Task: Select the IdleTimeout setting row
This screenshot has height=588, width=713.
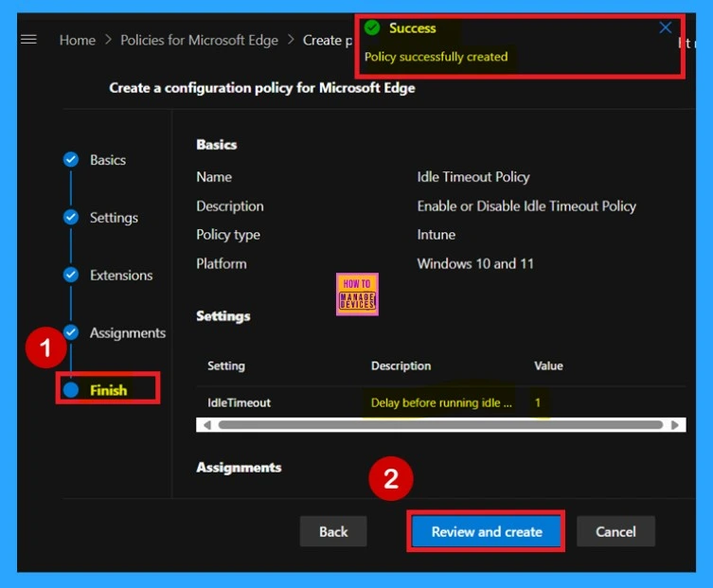Action: (x=441, y=402)
